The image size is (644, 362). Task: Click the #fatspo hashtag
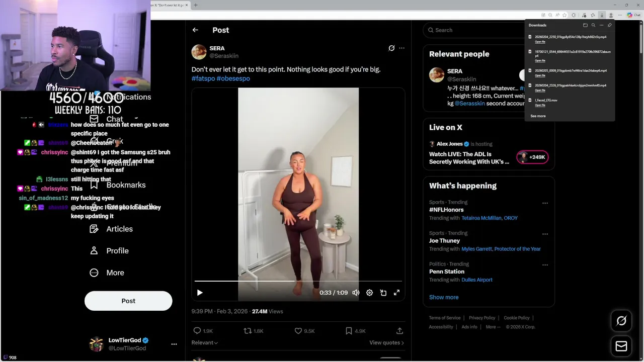(x=203, y=78)
